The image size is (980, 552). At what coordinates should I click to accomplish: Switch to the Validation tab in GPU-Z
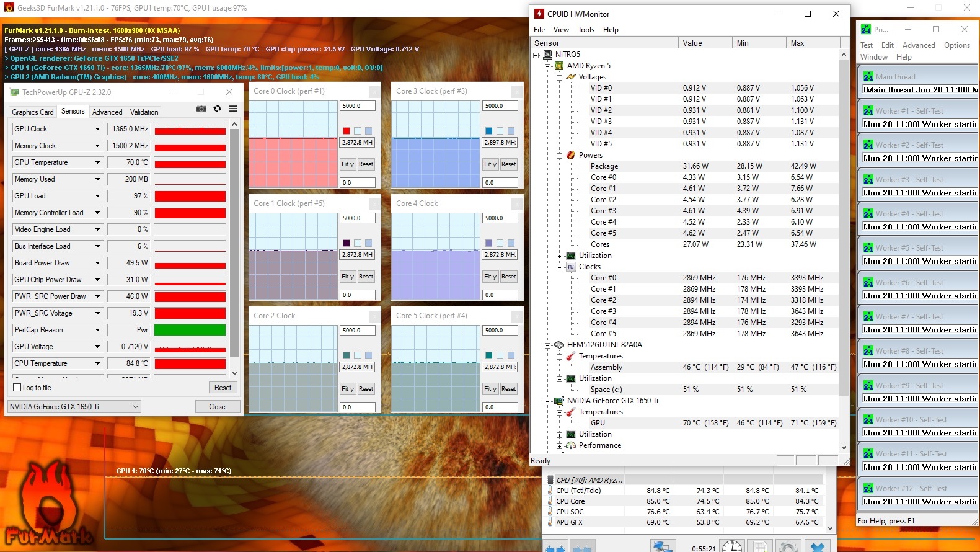coord(144,112)
